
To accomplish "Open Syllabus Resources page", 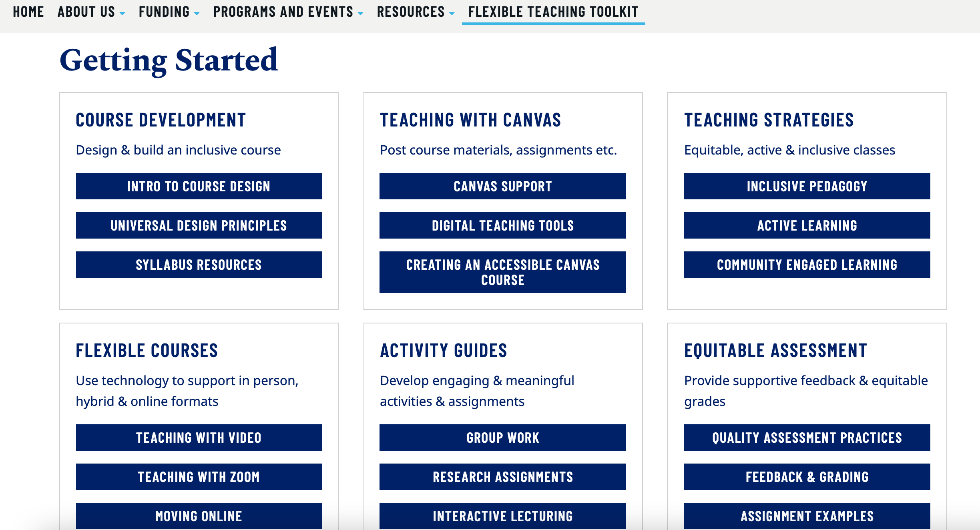I will click(199, 265).
